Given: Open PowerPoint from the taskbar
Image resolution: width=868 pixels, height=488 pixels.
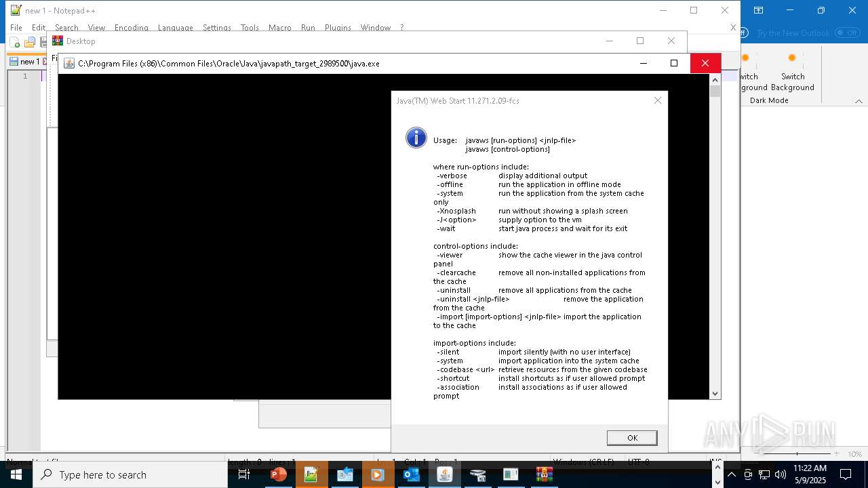Looking at the screenshot, I should [x=278, y=474].
